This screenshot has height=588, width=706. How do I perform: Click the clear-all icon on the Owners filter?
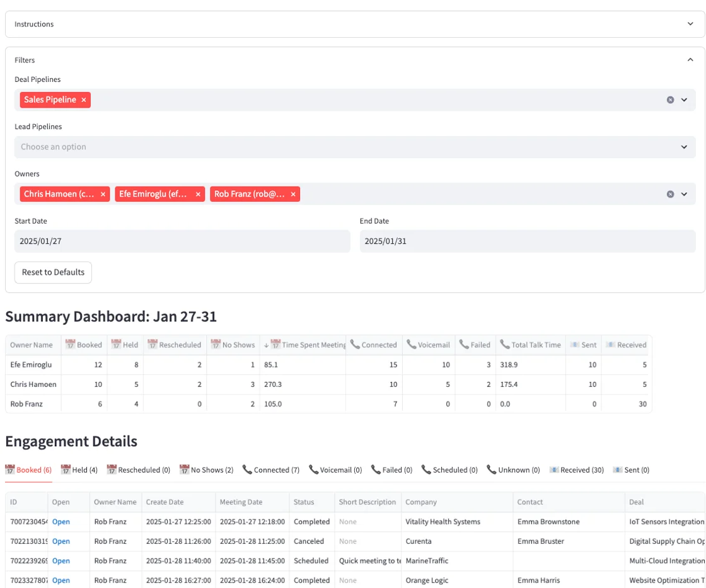coord(670,193)
